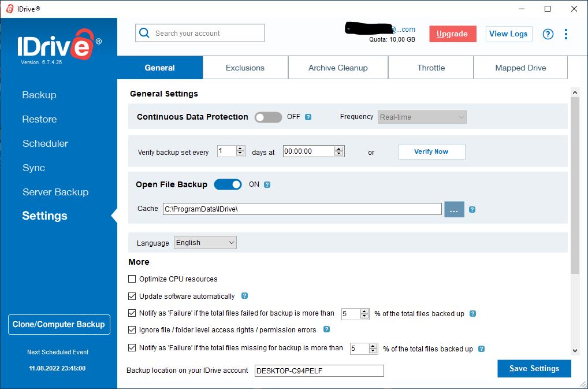Click the vertical scrollbar thumb
This screenshot has height=389, width=588.
pyautogui.click(x=575, y=186)
